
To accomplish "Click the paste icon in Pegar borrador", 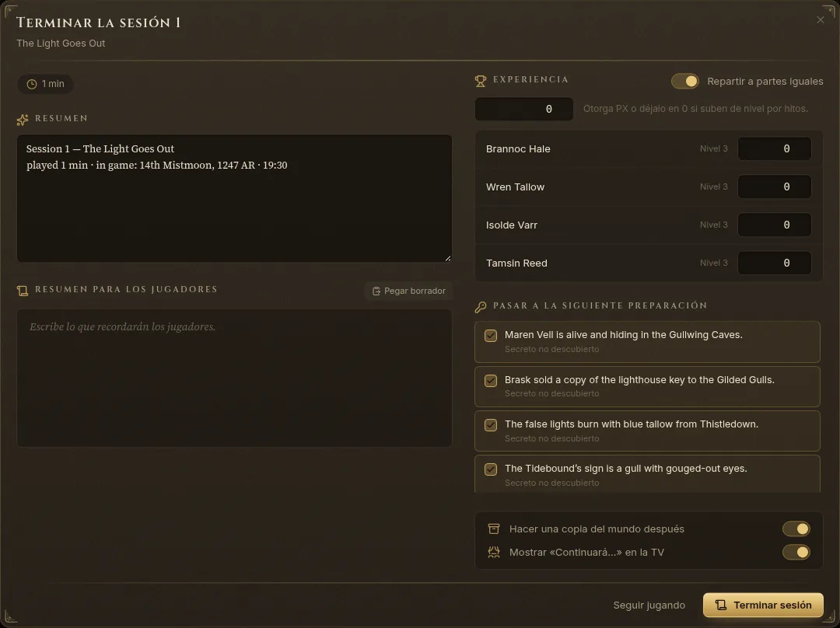I will click(376, 291).
